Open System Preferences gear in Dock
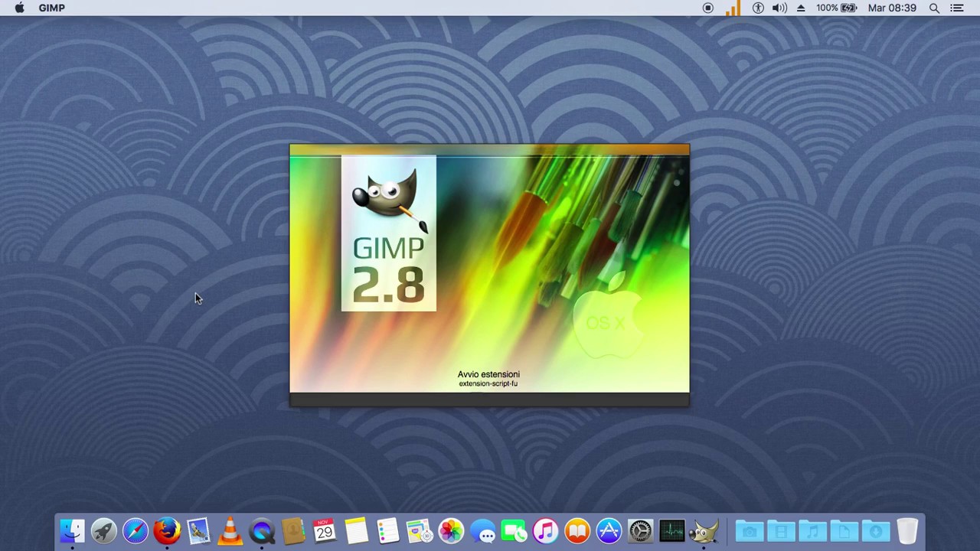980x551 pixels. coord(641,531)
